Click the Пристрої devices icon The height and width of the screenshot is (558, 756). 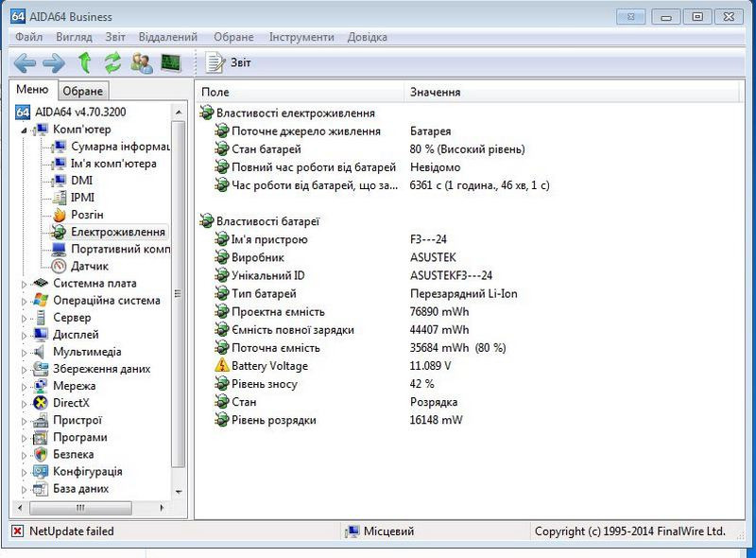coord(41,421)
